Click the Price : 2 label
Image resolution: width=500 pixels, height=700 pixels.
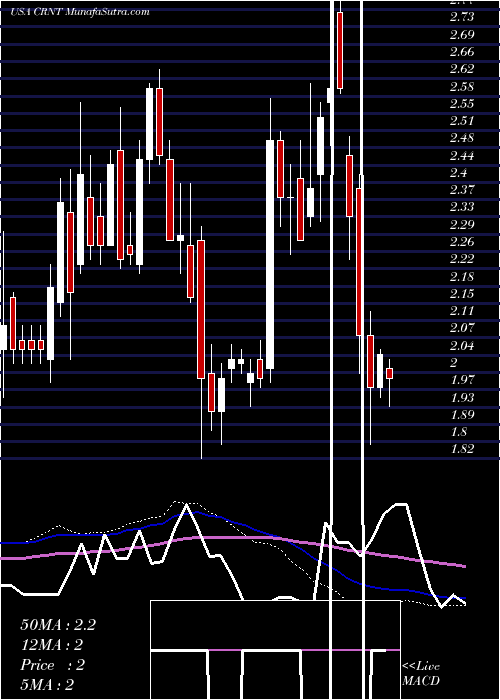(x=52, y=665)
